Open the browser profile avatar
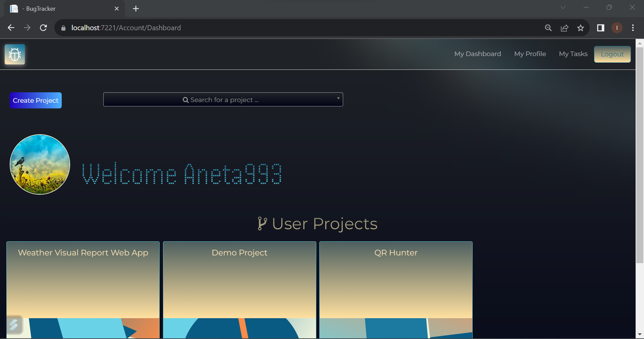The height and width of the screenshot is (339, 644). click(617, 28)
